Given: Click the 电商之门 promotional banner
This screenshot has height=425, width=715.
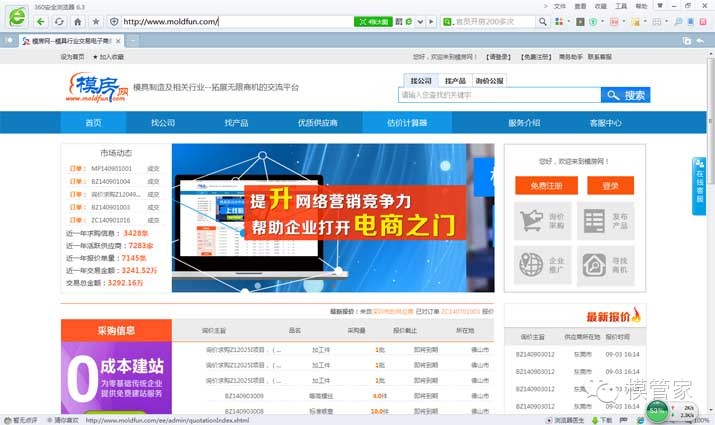Looking at the screenshot, I should 333,218.
